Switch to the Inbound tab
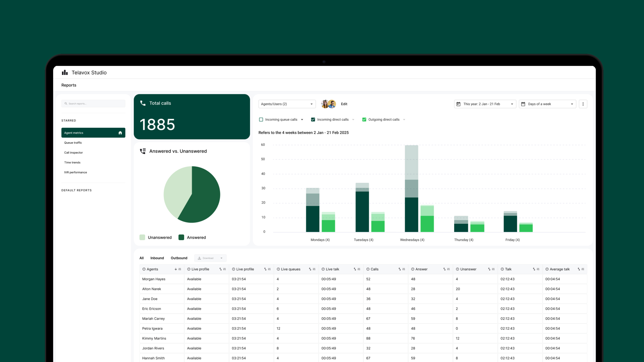 pos(157,258)
